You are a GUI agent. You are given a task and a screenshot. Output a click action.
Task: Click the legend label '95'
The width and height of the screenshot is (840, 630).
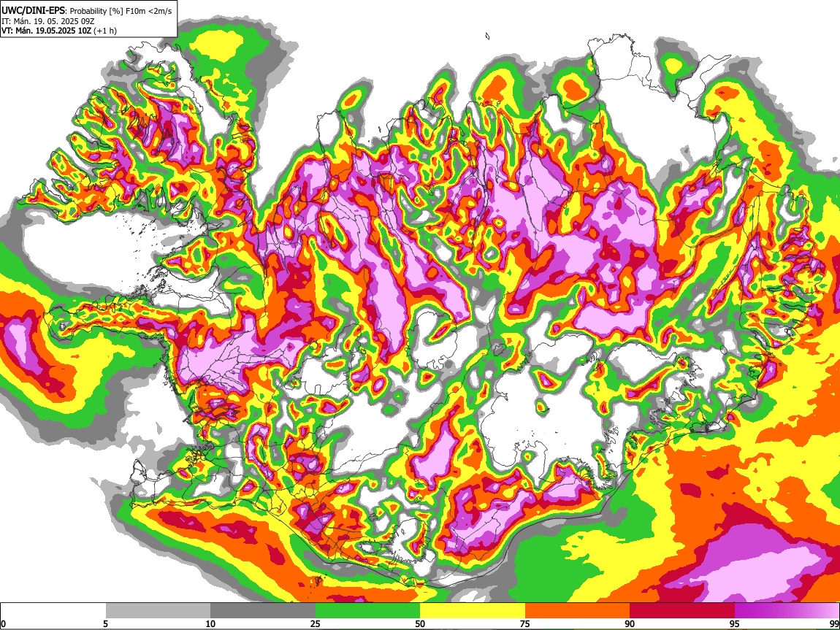coord(735,623)
